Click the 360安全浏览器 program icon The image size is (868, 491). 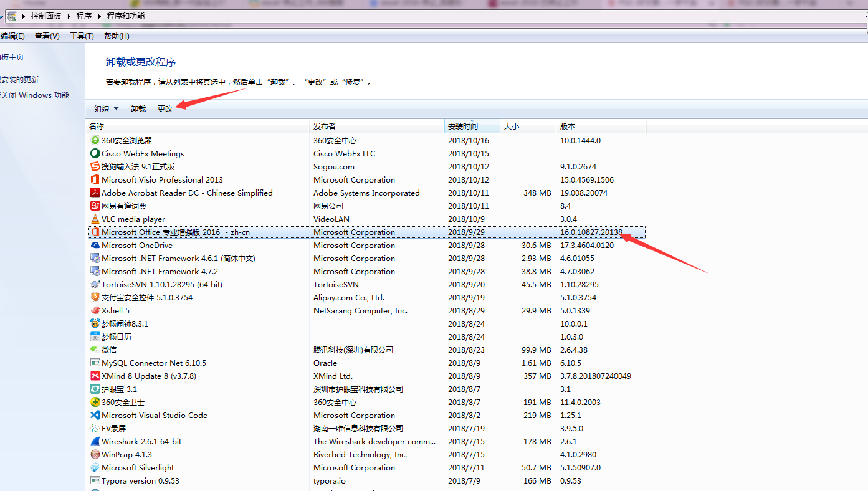point(95,140)
